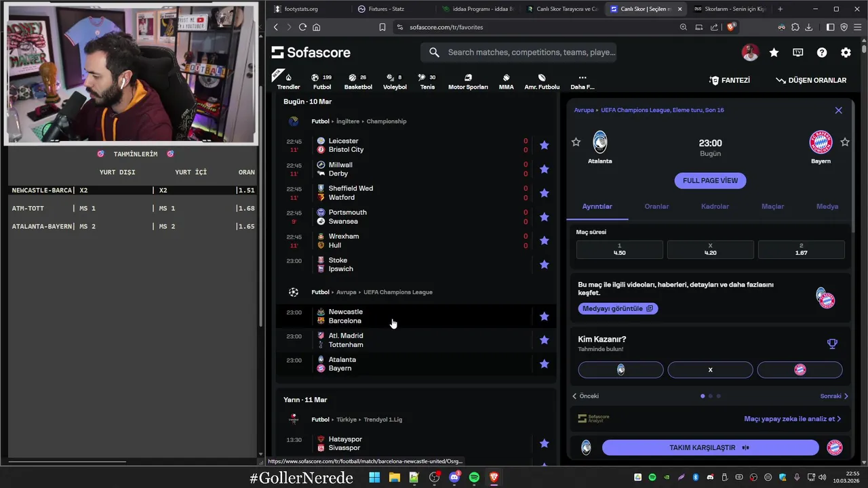This screenshot has width=868, height=488.
Task: Unfavorite the Wrexham vs Hull match
Action: click(x=544, y=241)
